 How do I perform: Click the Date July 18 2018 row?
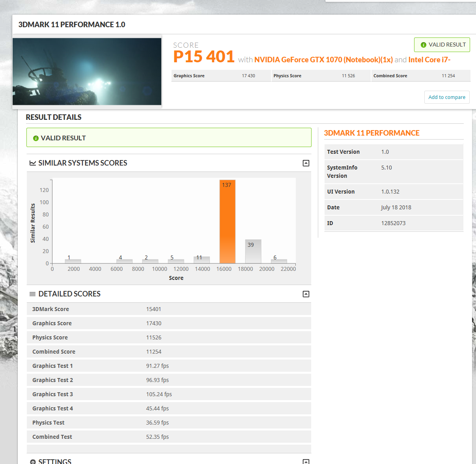[394, 207]
